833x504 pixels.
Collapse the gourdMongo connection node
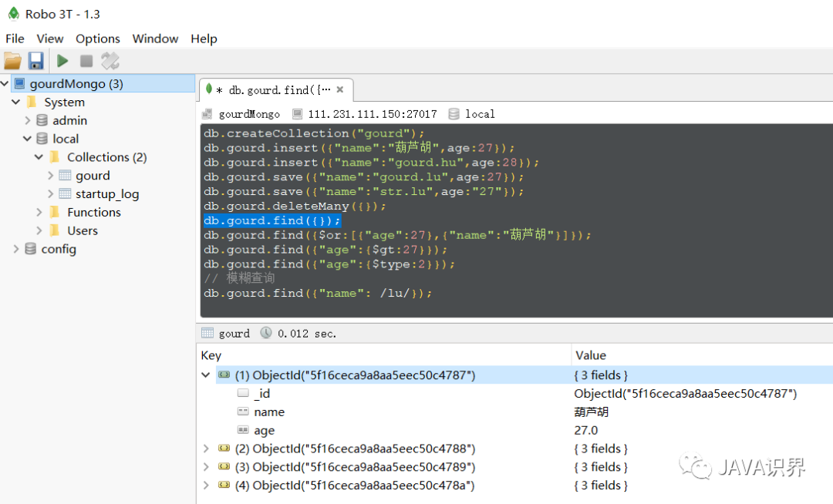pos(5,84)
